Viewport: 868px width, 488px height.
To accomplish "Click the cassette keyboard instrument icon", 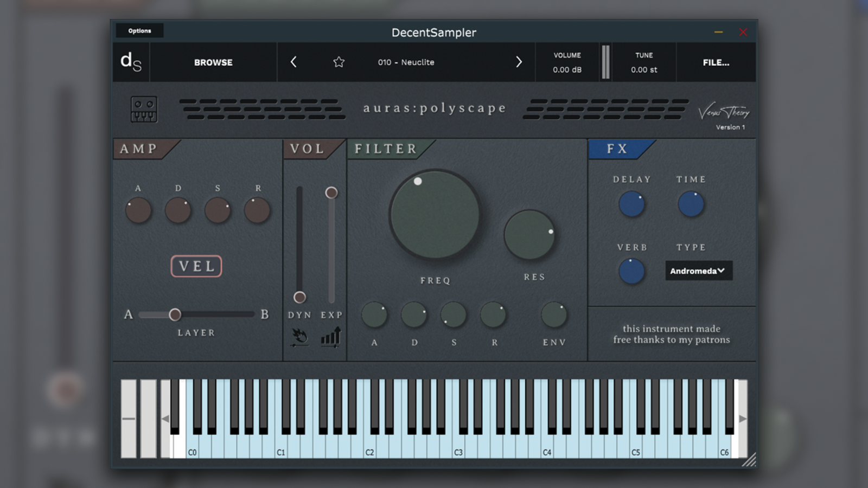I will (x=144, y=109).
